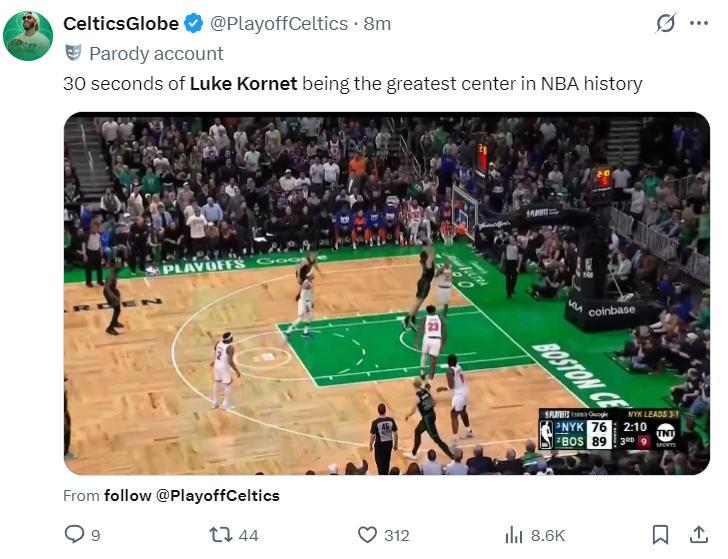Open the CelticsGlobe profile avatar
The height and width of the screenshot is (559, 728).
(28, 36)
